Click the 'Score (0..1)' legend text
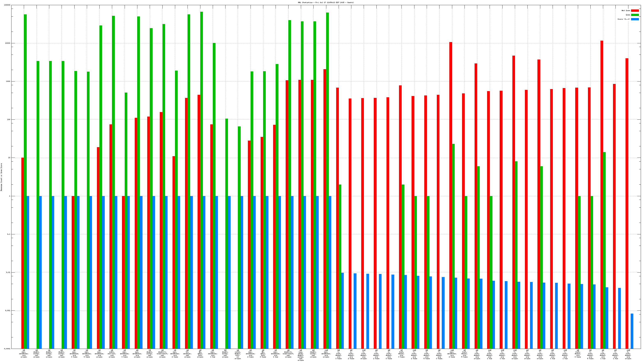Image resolution: width=644 pixels, height=362 pixels. click(x=623, y=19)
